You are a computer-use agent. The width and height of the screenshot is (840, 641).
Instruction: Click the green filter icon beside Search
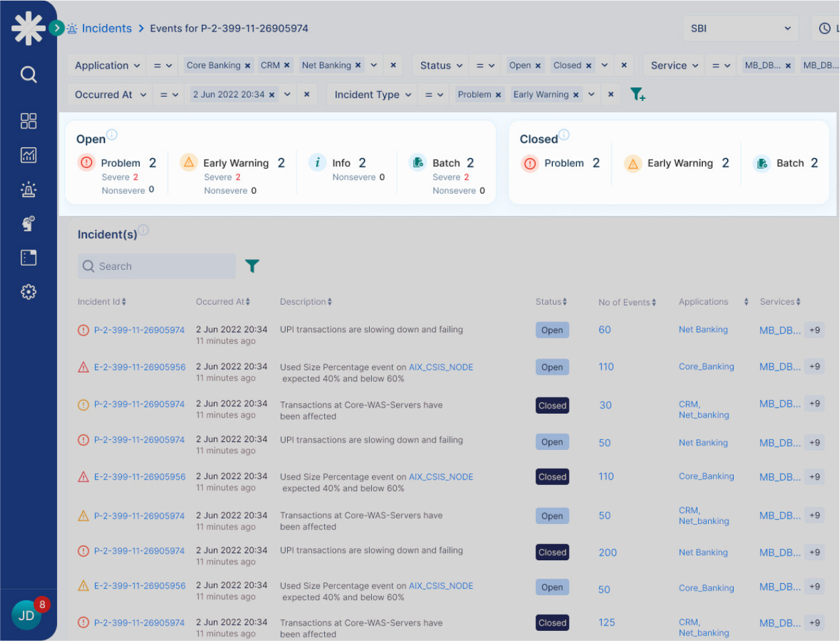(252, 266)
